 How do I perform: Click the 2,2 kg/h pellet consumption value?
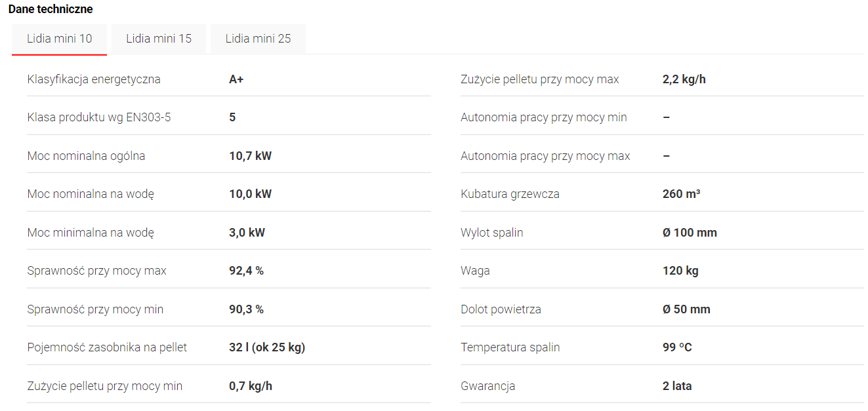pyautogui.click(x=684, y=79)
